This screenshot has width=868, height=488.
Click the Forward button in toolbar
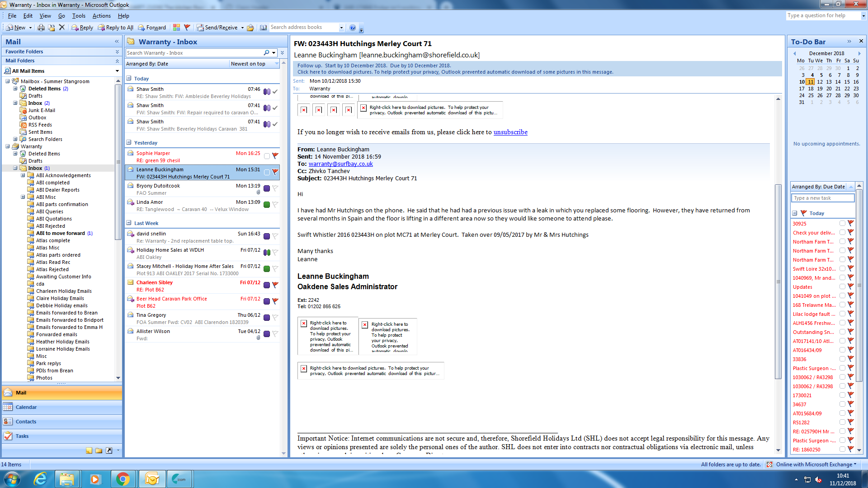pyautogui.click(x=152, y=28)
